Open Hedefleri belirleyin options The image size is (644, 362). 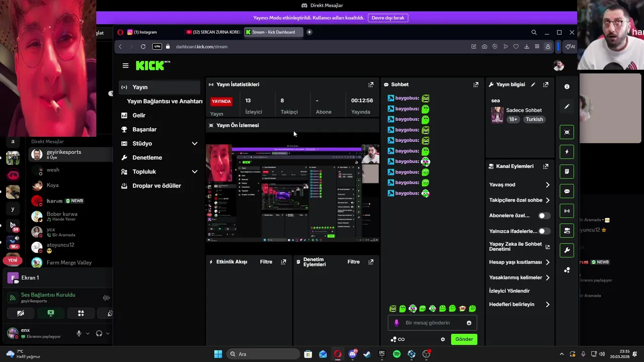click(519, 304)
